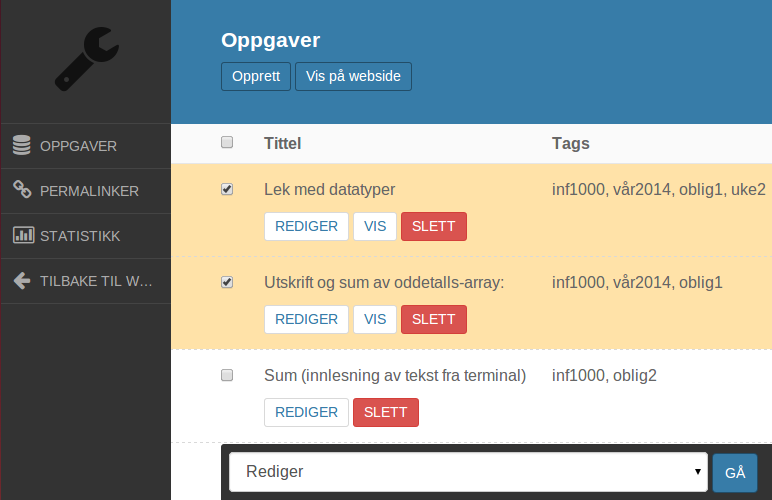The width and height of the screenshot is (772, 500).
Task: Click the database icon beside Oppgaver
Action: 22,145
